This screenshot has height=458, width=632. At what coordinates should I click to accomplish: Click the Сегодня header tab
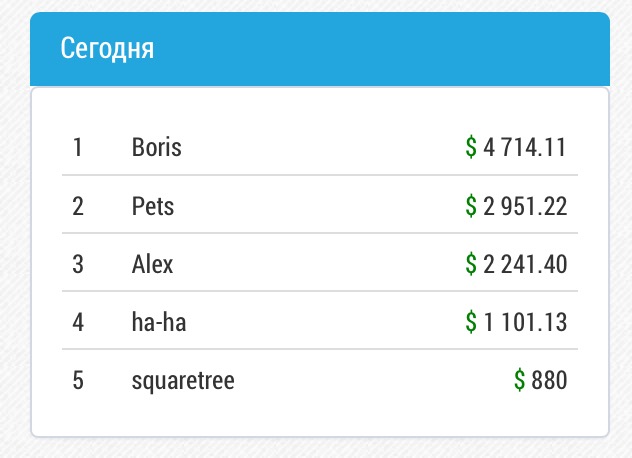320,49
